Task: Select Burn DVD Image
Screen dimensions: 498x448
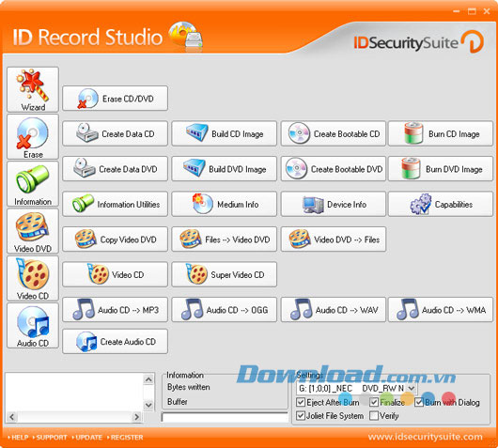Action: point(441,169)
